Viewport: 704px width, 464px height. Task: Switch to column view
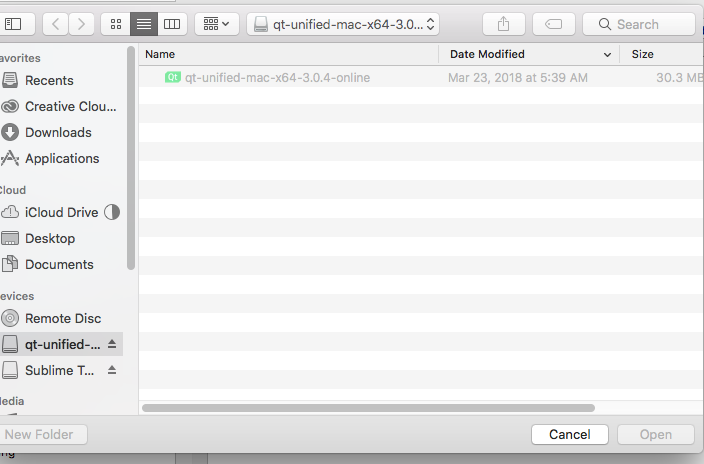tap(172, 24)
